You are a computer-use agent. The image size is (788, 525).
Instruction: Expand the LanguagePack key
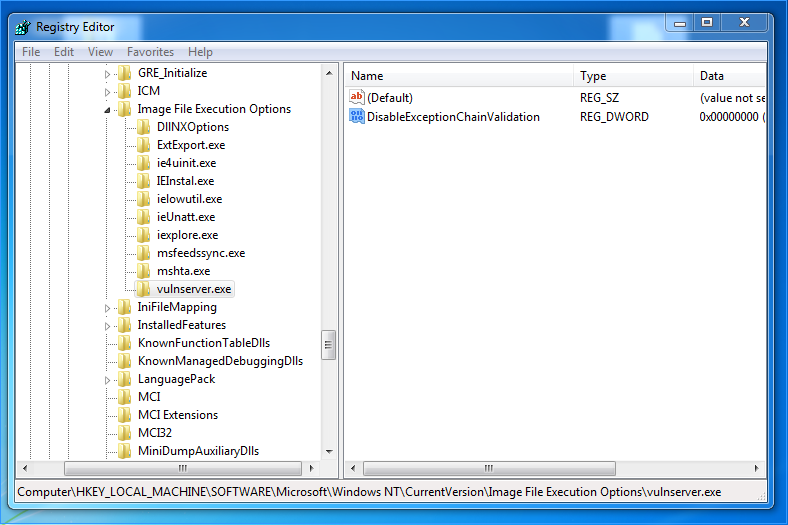pos(107,380)
